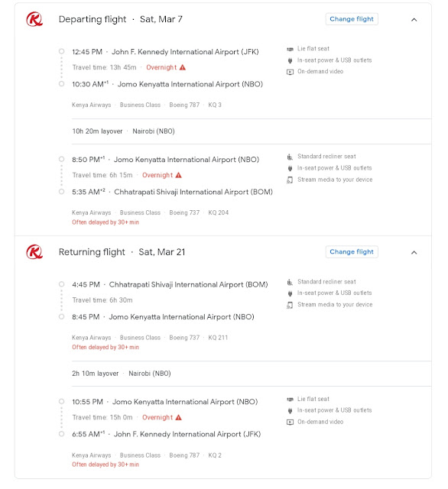Change the departing flight on Mar 7
Image resolution: width=448 pixels, height=489 pixels.
pos(352,19)
